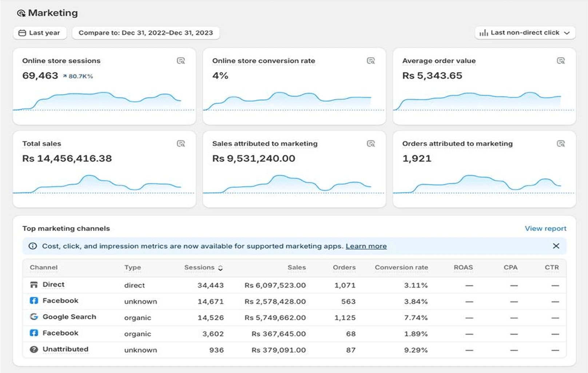Click the Unattributed channel name
Viewport: 588px width, 373px height.
click(65, 349)
